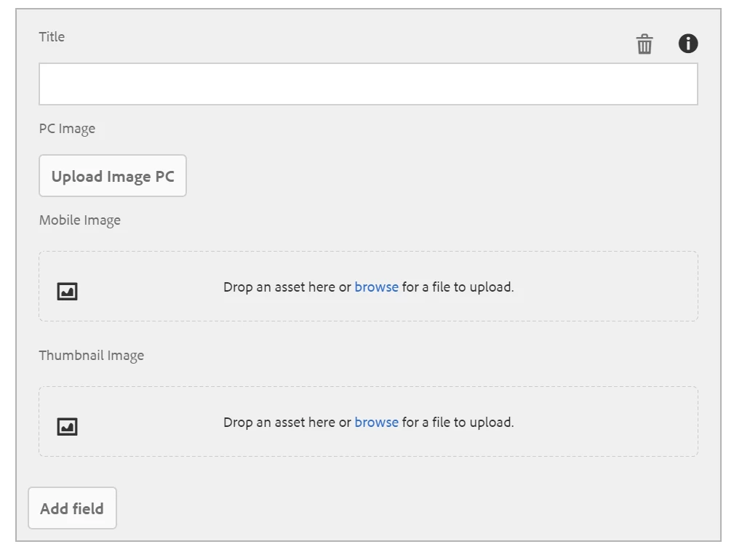Click empty area right of Upload Image PC

tap(436, 176)
